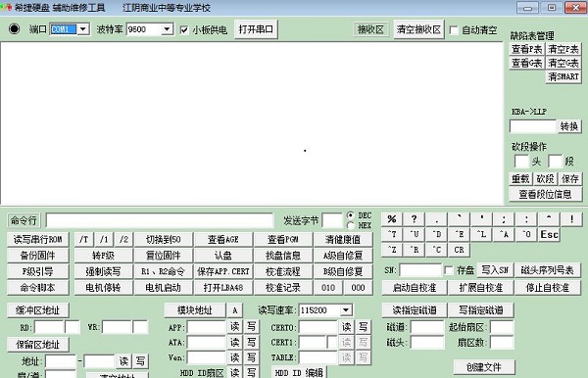Click the ? symbol key
Image resolution: width=588 pixels, height=378 pixels.
(x=414, y=219)
